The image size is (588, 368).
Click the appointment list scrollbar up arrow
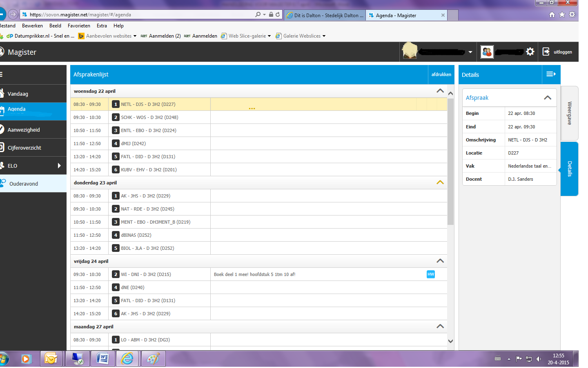coord(450,93)
